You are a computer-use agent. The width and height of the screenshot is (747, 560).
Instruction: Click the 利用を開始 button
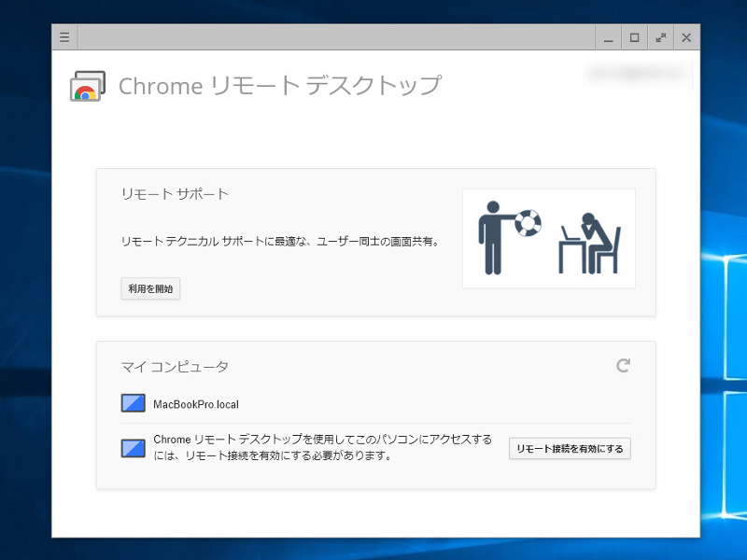[150, 288]
